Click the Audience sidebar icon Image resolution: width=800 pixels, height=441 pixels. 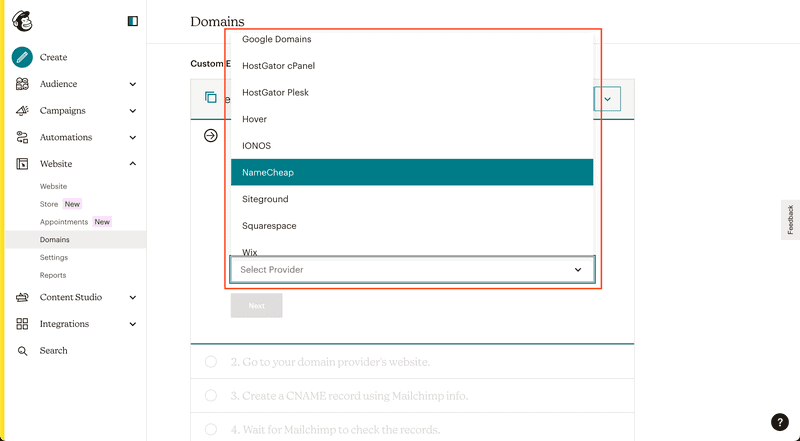pos(22,84)
